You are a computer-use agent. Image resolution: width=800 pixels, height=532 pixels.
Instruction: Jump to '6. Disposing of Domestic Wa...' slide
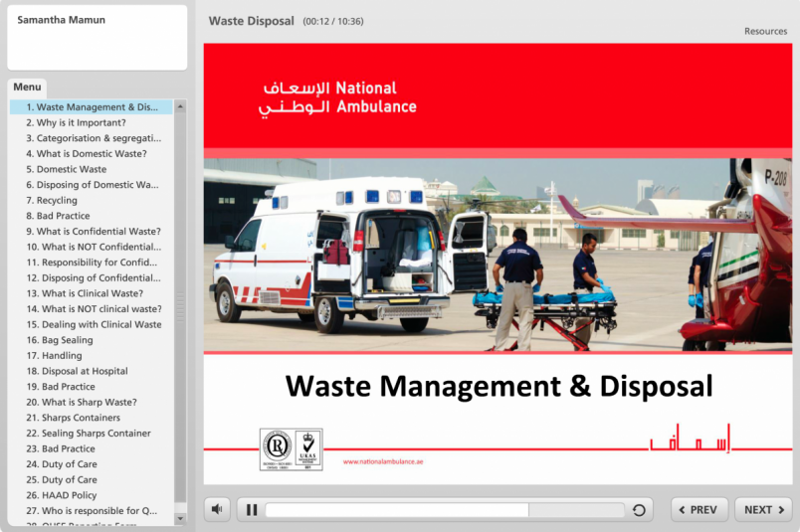click(93, 185)
